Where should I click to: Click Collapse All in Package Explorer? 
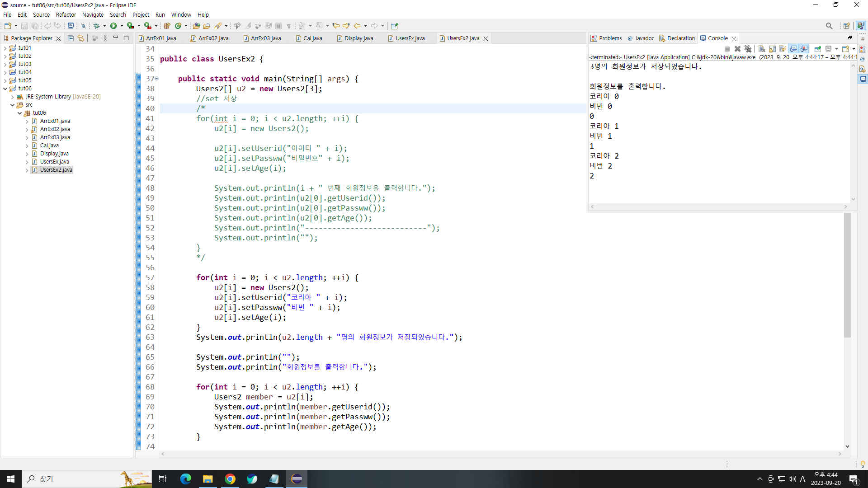tap(71, 38)
